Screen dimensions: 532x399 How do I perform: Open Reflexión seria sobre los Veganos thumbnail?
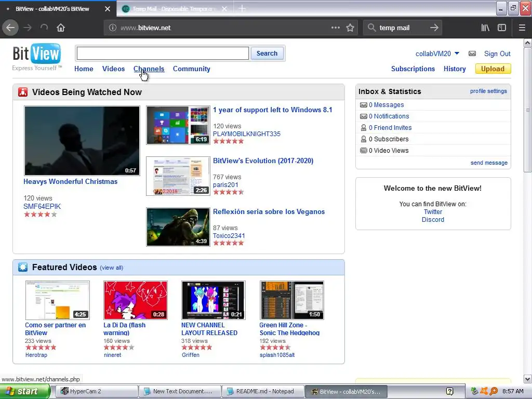[178, 227]
